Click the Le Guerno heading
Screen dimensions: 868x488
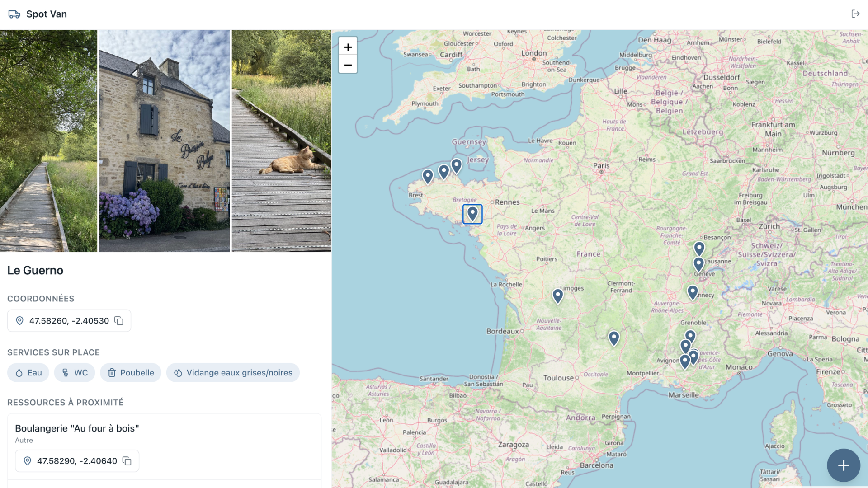pos(35,270)
